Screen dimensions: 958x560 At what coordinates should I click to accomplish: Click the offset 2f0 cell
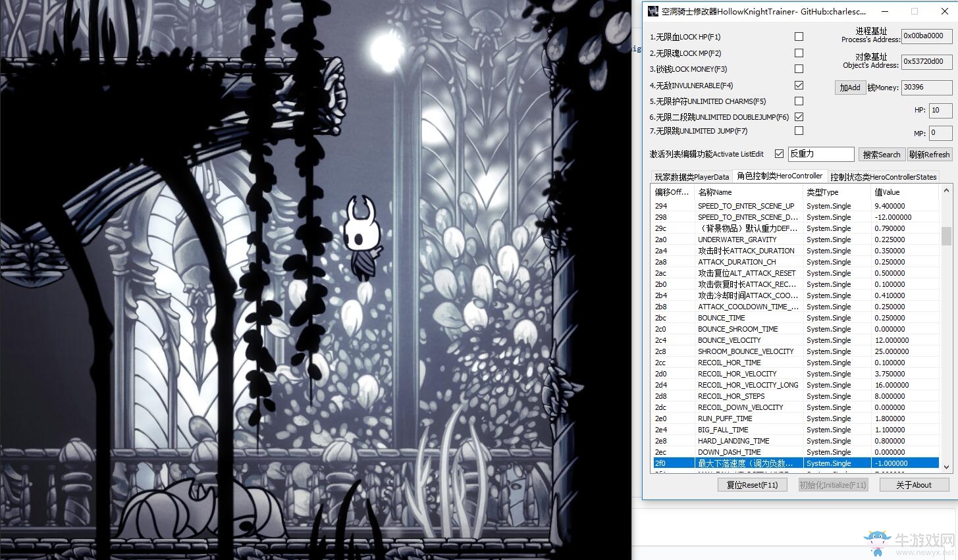coord(673,463)
